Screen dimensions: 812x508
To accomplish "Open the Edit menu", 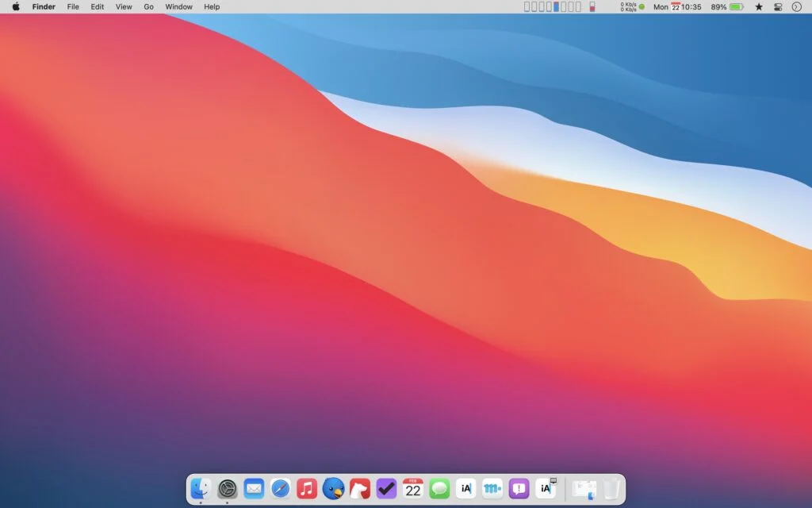I will 98,6.
